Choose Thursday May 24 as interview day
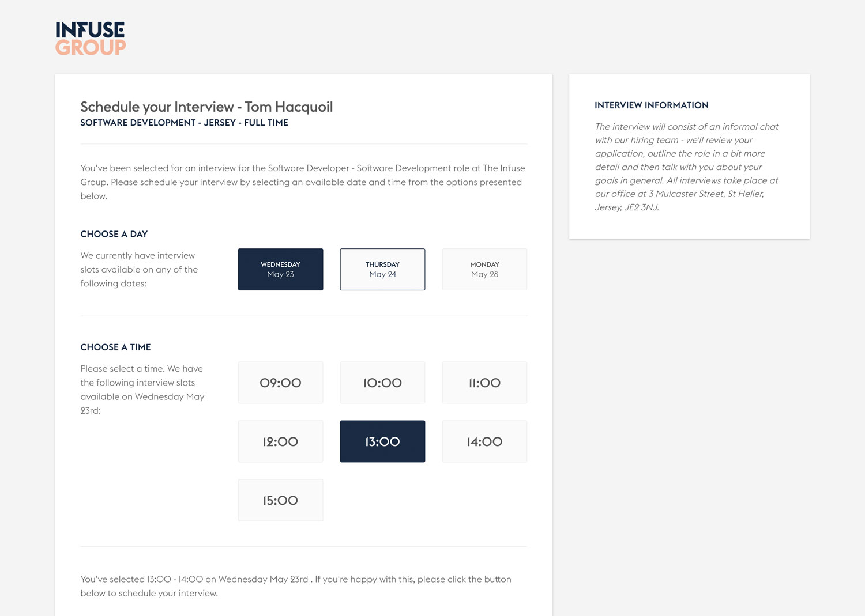 pyautogui.click(x=382, y=269)
